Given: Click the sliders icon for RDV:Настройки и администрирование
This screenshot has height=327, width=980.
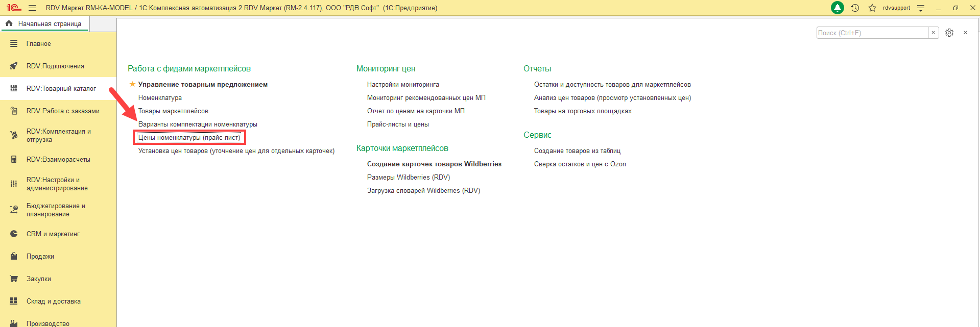Looking at the screenshot, I should click(x=14, y=184).
